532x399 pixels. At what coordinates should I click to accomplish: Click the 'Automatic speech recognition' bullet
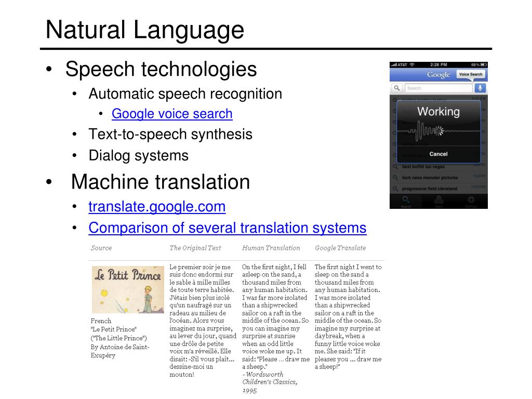185,94
